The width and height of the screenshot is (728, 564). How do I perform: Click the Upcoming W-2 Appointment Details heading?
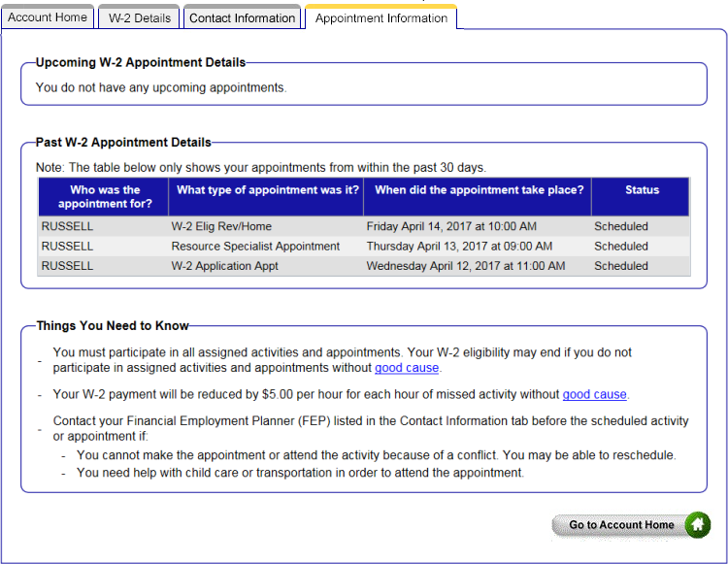pyautogui.click(x=141, y=63)
